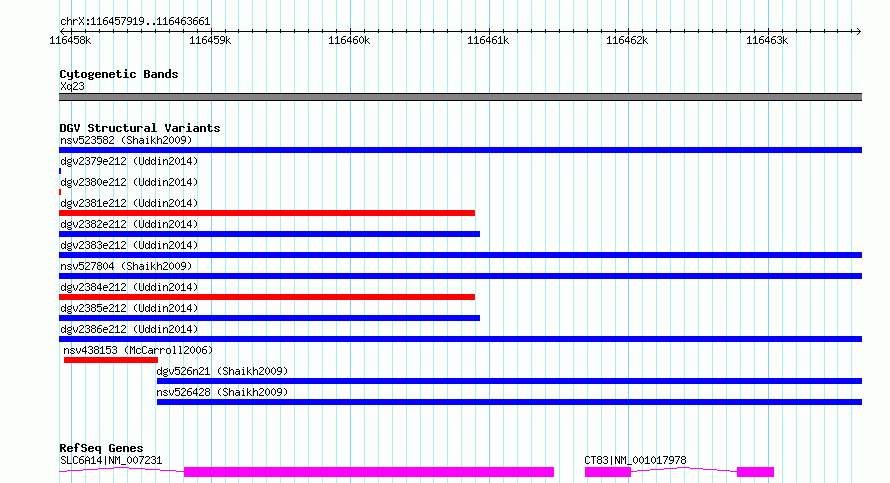Click the nsv438153 (McCarroll2006) label
This screenshot has height=483, width=890.
pos(138,350)
